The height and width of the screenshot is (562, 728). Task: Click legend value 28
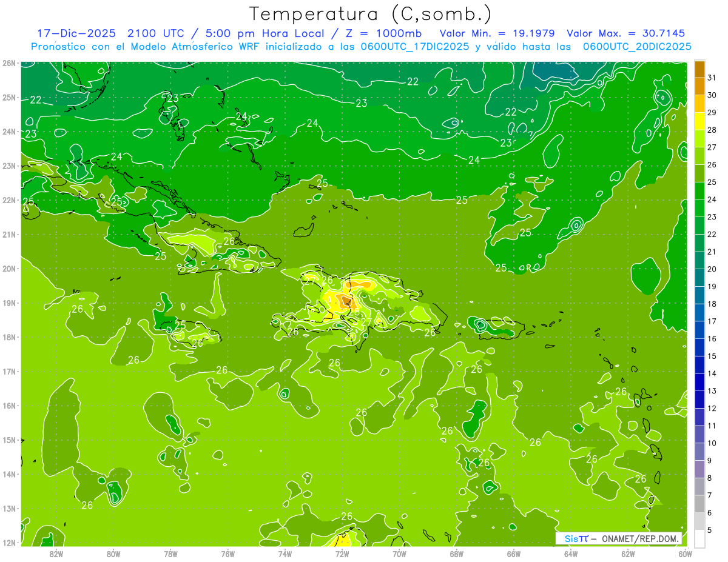712,130
